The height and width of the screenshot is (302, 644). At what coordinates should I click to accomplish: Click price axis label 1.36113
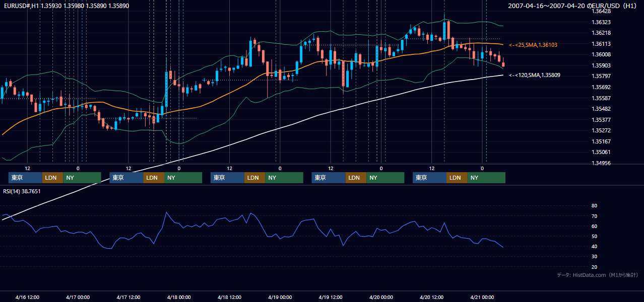[601, 44]
